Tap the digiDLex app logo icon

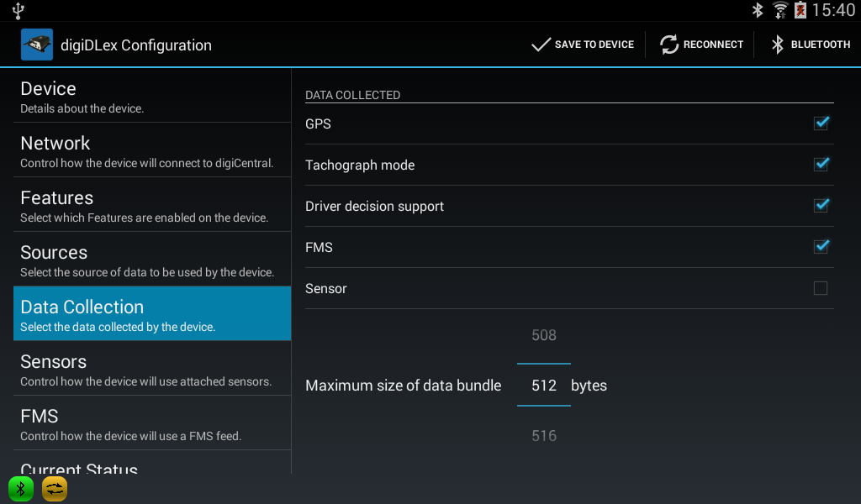[36, 45]
